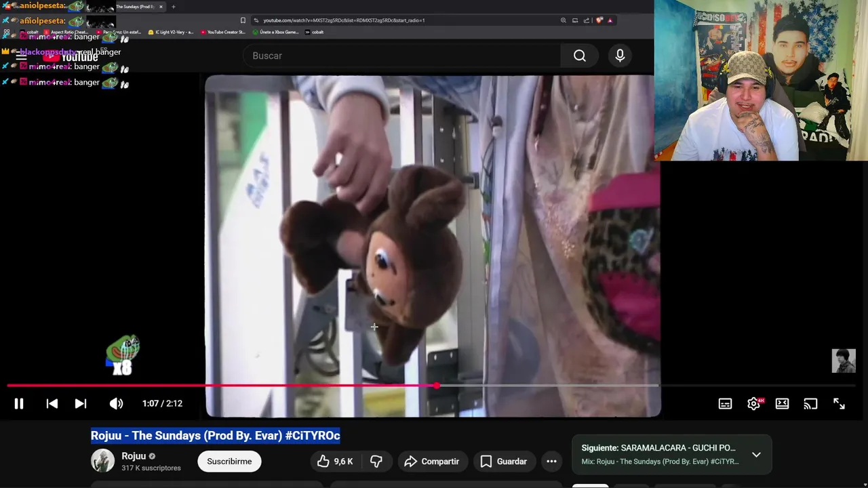Click the x8 Pepe emote overlay
The height and width of the screenshot is (488, 868).
pyautogui.click(x=122, y=356)
